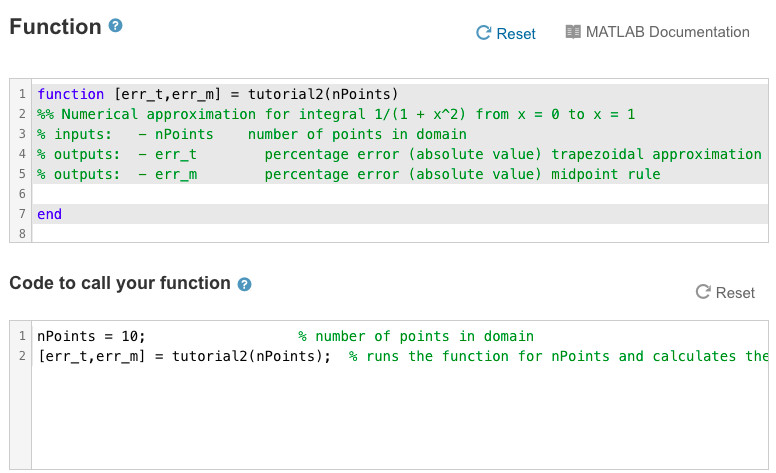Viewport: 776px width, 473px height.
Task: Click the 'end' keyword on line 7
Action: click(x=49, y=214)
